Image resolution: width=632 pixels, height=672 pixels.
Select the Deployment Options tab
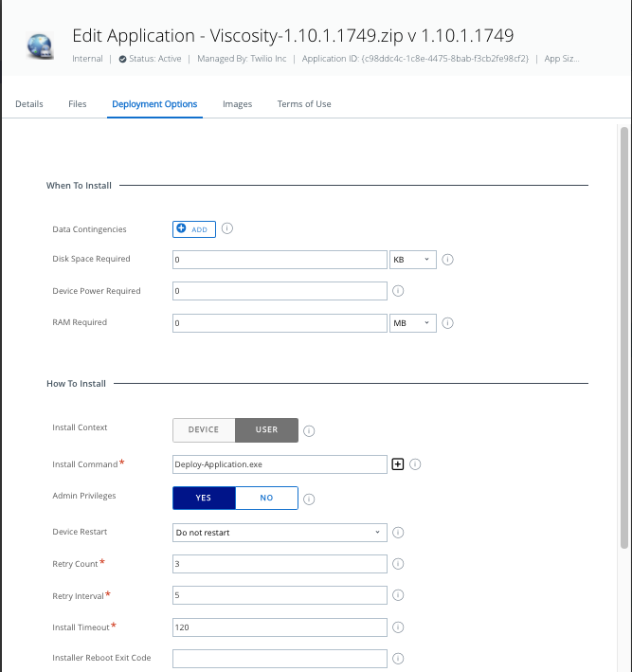coord(154,104)
